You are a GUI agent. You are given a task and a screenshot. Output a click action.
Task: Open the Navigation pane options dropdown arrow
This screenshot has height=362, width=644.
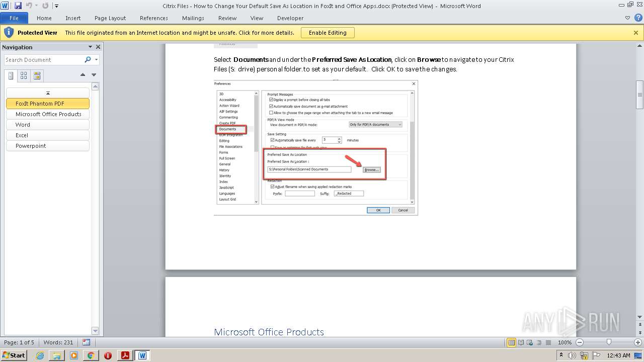[x=91, y=47]
